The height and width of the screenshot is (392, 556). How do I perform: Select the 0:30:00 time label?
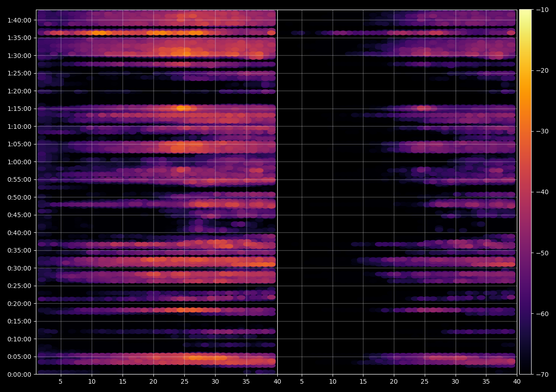(19, 268)
